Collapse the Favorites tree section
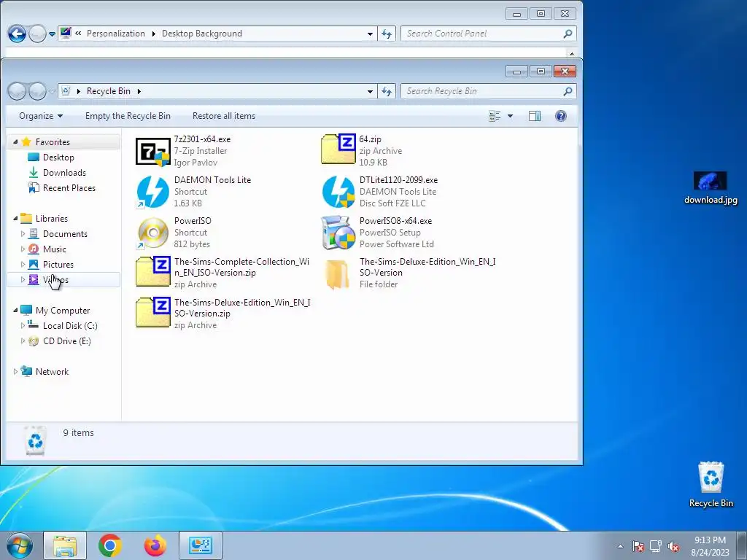The width and height of the screenshot is (747, 560). pyautogui.click(x=15, y=142)
